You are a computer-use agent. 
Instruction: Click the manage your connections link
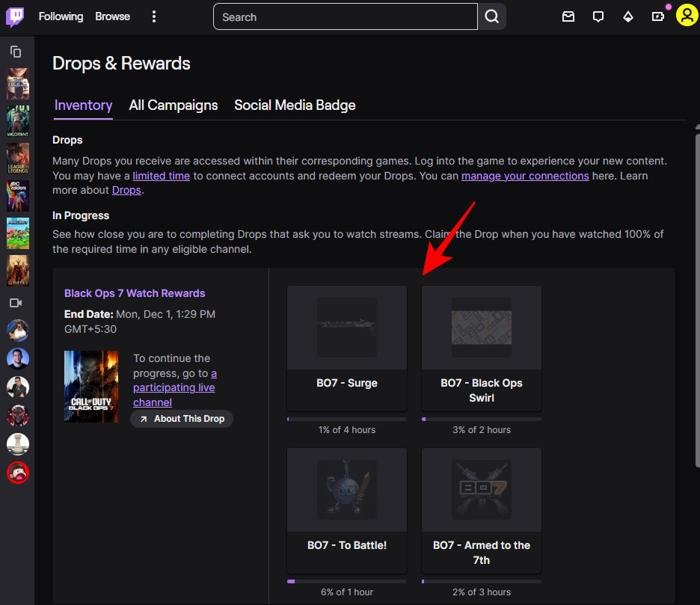click(525, 176)
